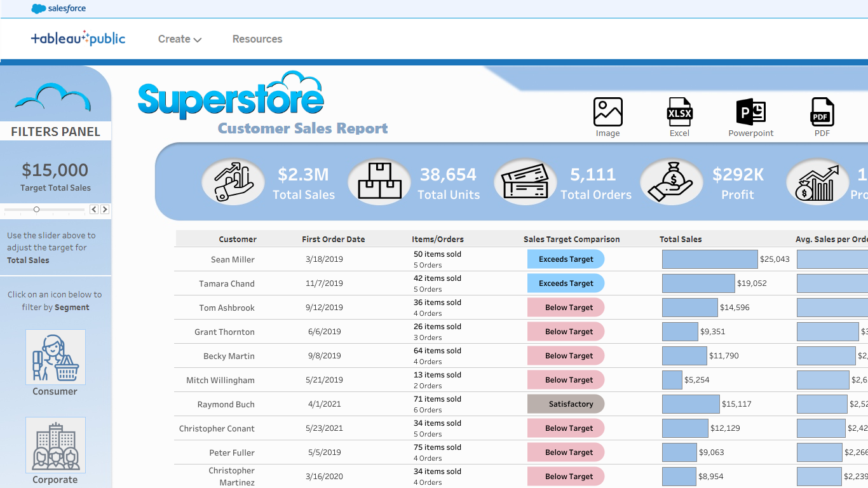Image resolution: width=868 pixels, height=488 pixels.
Task: Export to Powerpoint icon
Action: pyautogui.click(x=750, y=112)
